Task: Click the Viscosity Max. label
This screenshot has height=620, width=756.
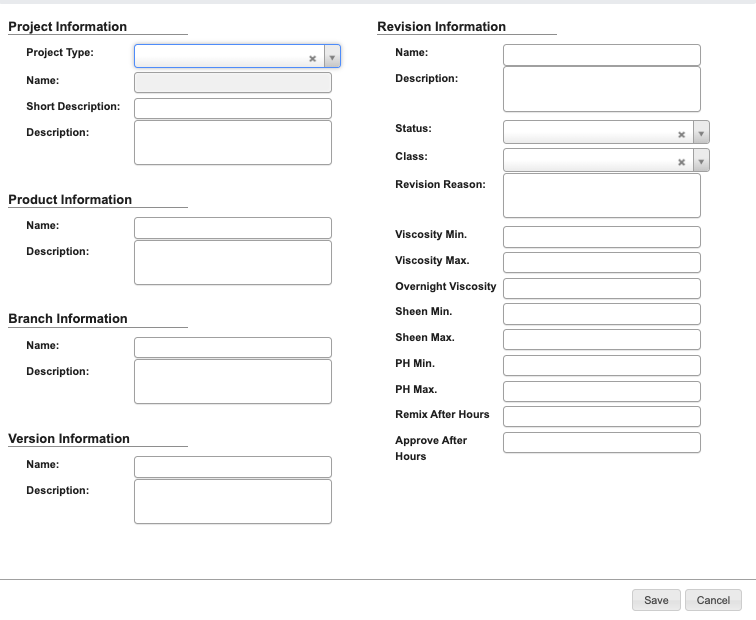Action: tap(432, 260)
